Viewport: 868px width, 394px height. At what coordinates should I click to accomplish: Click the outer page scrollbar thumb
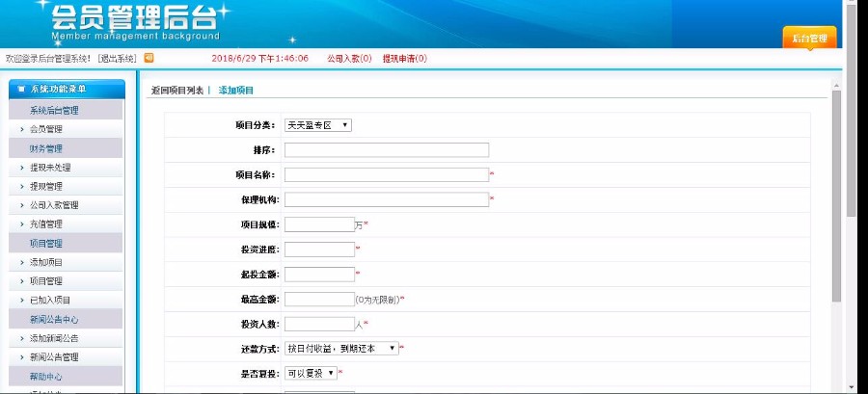[852, 111]
